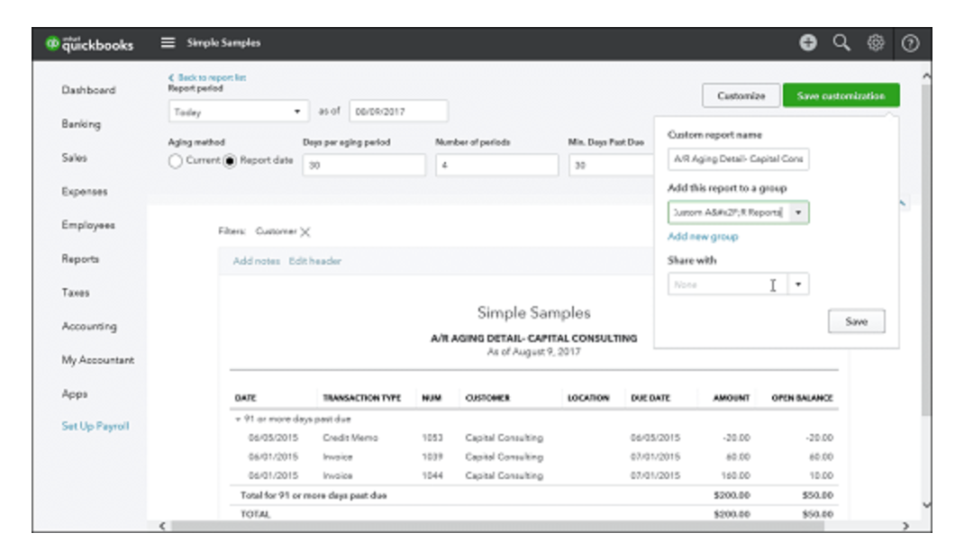Open Sales in sidebar
This screenshot has width=955, height=560.
point(74,158)
